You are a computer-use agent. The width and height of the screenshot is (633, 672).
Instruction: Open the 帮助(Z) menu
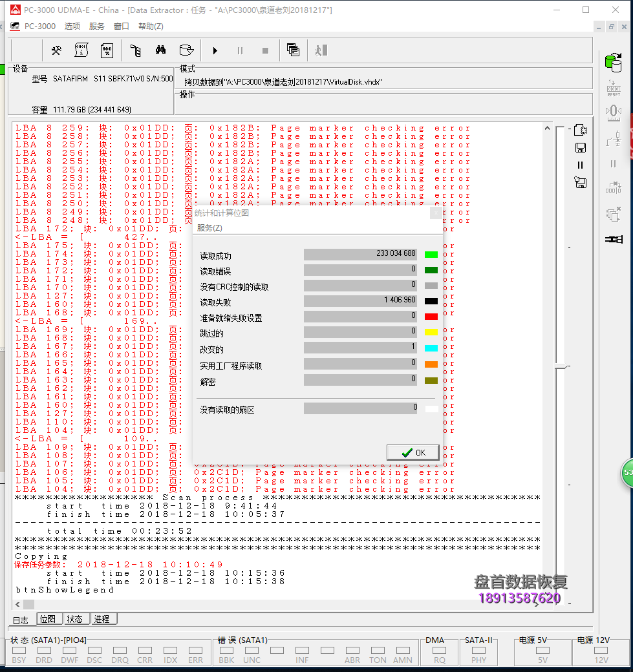point(151,26)
